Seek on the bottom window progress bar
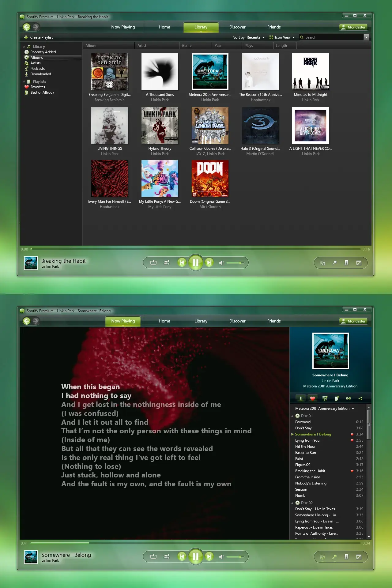 pos(195,543)
